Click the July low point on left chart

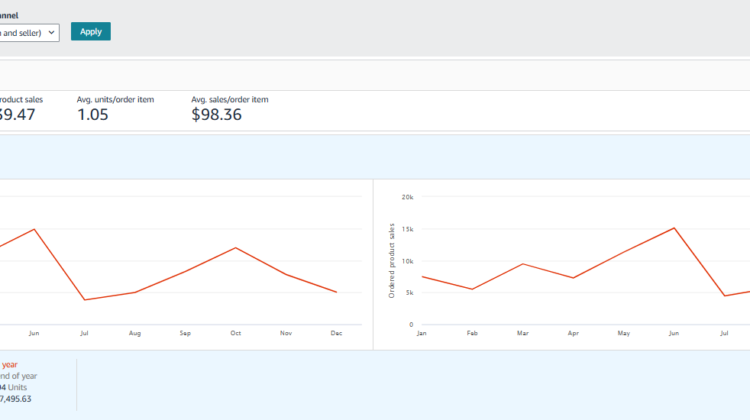click(x=85, y=300)
